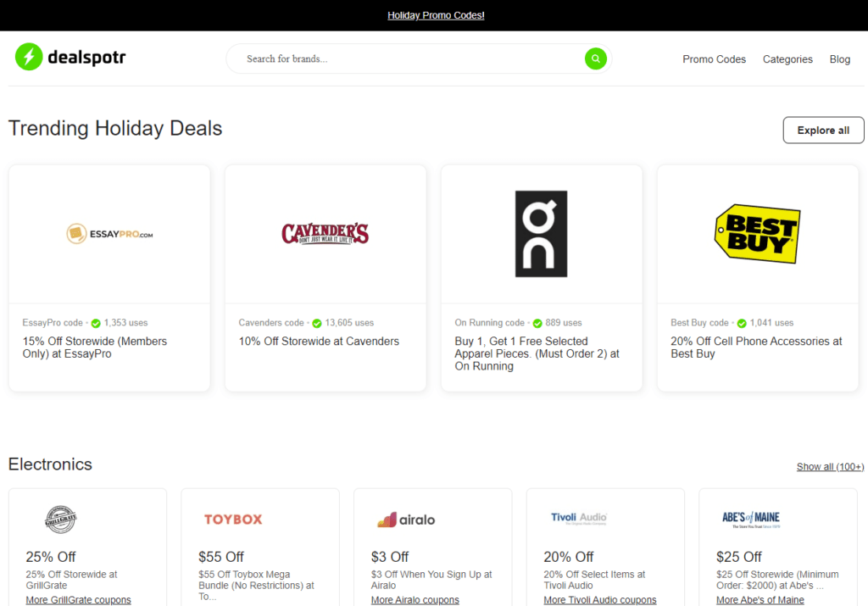Click the Explore all button
This screenshot has width=868, height=606.
(x=823, y=130)
